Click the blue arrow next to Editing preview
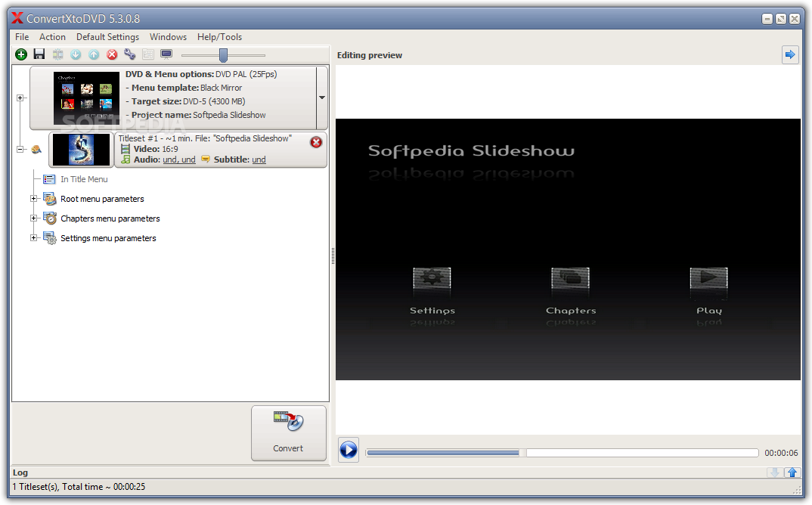This screenshot has height=505, width=812. (x=790, y=54)
